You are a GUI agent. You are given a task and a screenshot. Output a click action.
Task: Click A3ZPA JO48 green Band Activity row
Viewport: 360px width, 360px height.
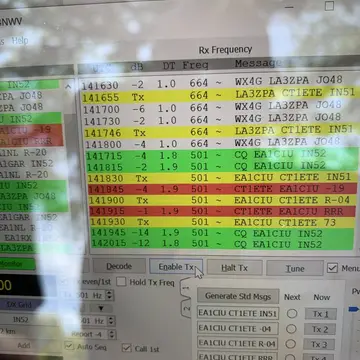pyautogui.click(x=32, y=196)
